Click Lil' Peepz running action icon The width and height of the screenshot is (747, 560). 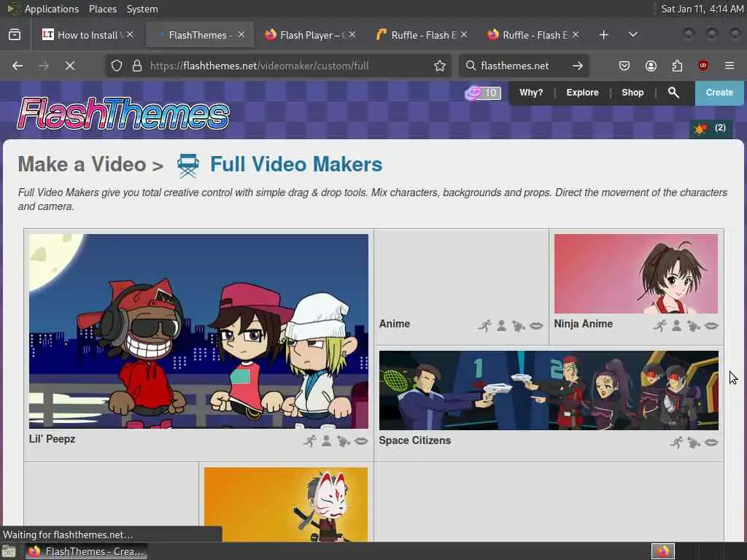click(x=309, y=441)
